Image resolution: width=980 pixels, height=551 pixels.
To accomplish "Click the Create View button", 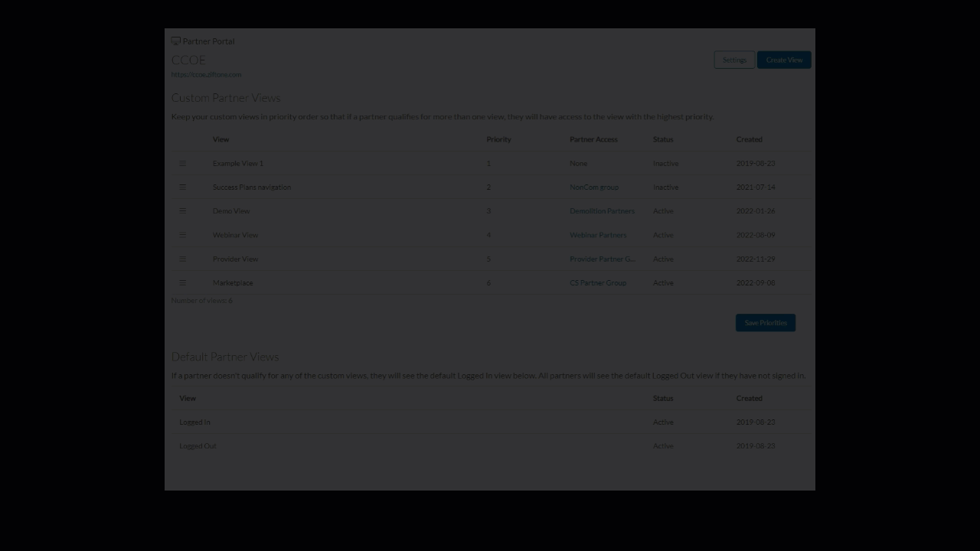I will [x=783, y=59].
